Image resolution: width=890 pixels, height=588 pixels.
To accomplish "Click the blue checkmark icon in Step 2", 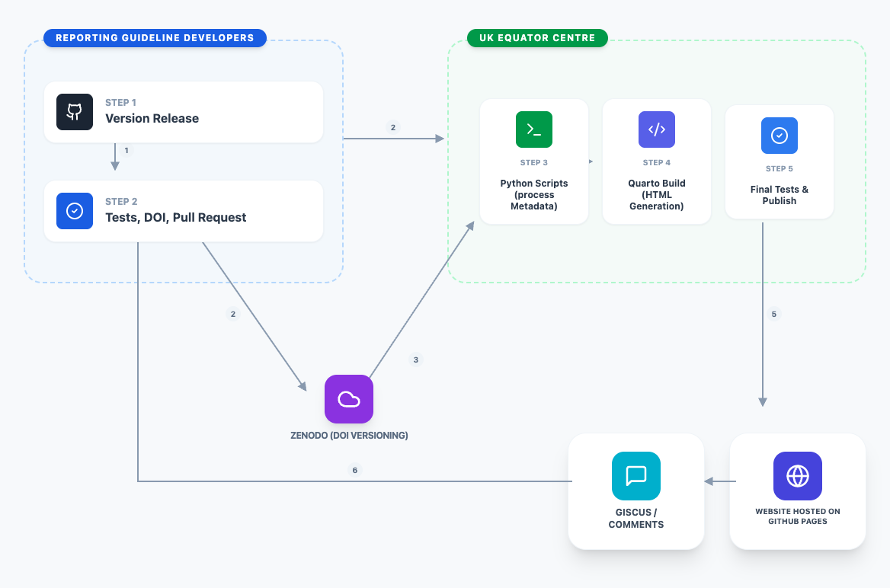I will pyautogui.click(x=75, y=211).
